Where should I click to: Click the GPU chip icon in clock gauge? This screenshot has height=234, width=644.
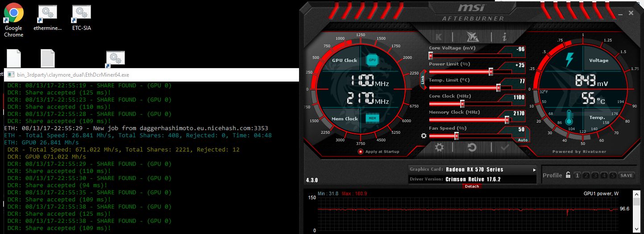[x=372, y=60]
